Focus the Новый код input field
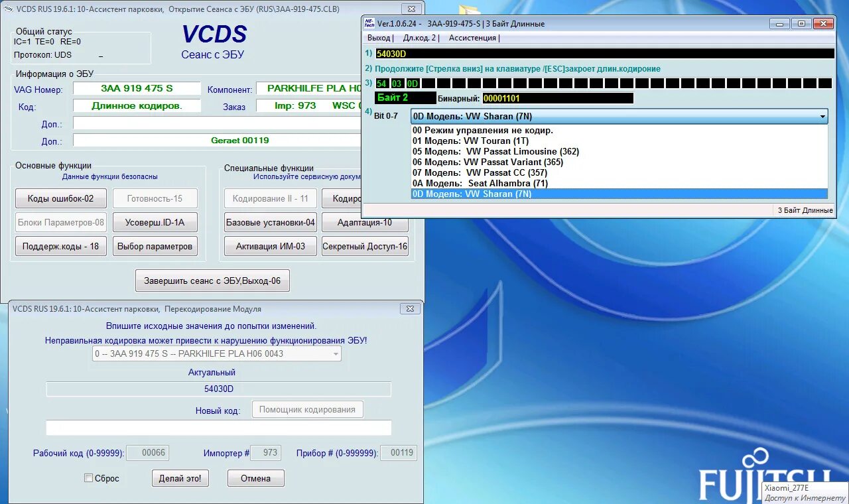 (219, 428)
